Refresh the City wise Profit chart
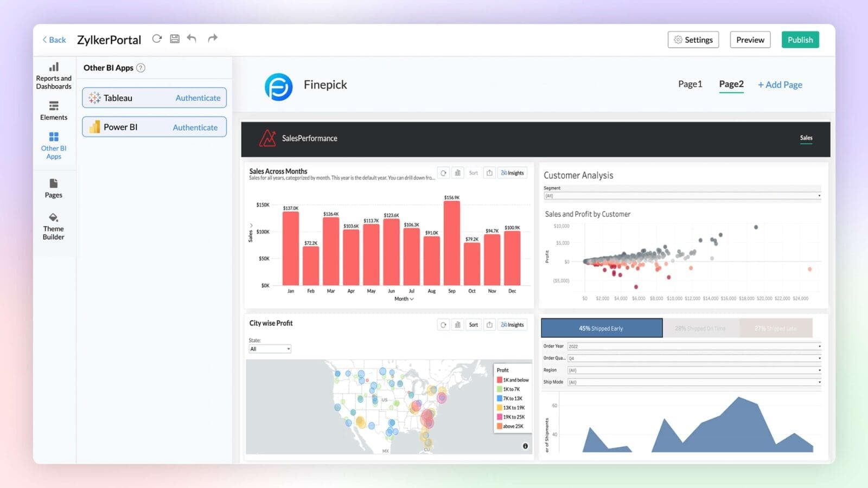The width and height of the screenshot is (868, 488). pos(443,325)
